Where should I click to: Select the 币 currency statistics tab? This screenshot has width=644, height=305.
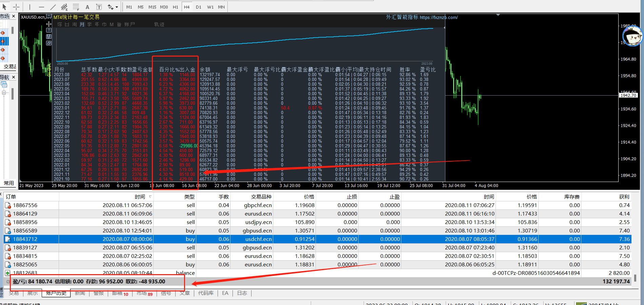pos(104,24)
